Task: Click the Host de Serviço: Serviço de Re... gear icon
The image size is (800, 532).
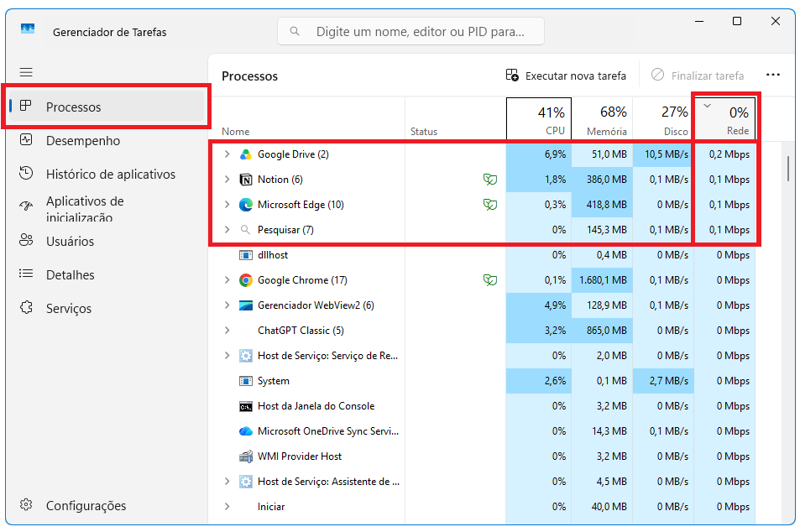Action: coord(246,356)
